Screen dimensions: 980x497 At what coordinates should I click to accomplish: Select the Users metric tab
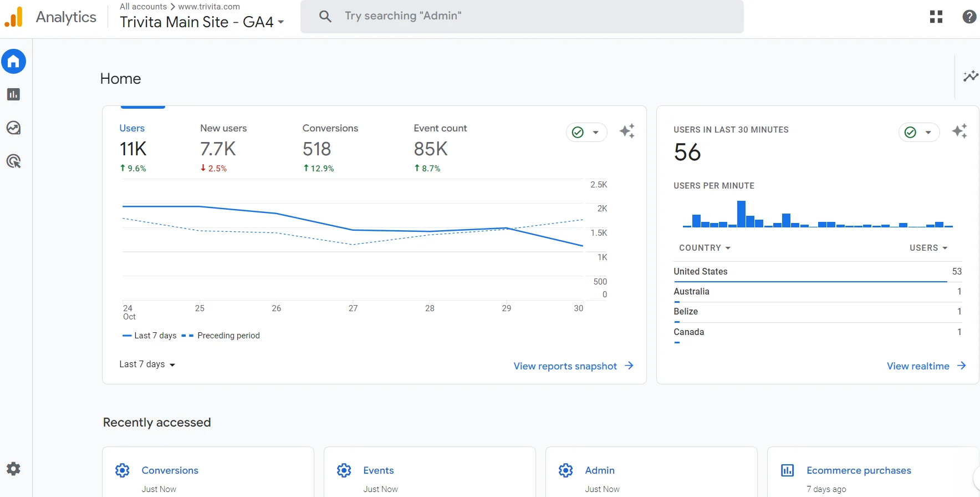133,148
